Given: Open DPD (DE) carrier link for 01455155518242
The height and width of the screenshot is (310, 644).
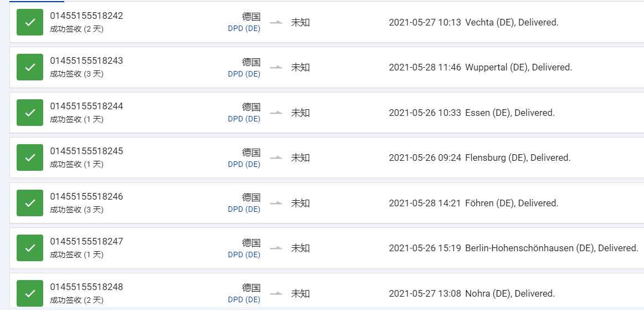Looking at the screenshot, I should pos(244,29).
